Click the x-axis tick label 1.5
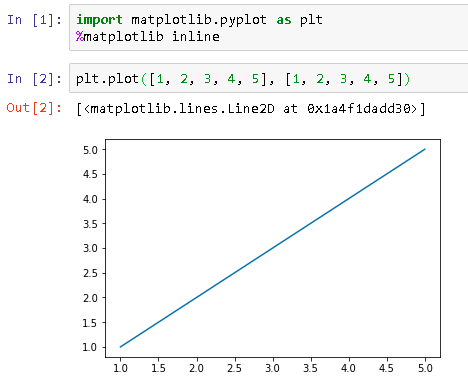Image resolution: width=468 pixels, height=385 pixels. (x=158, y=368)
